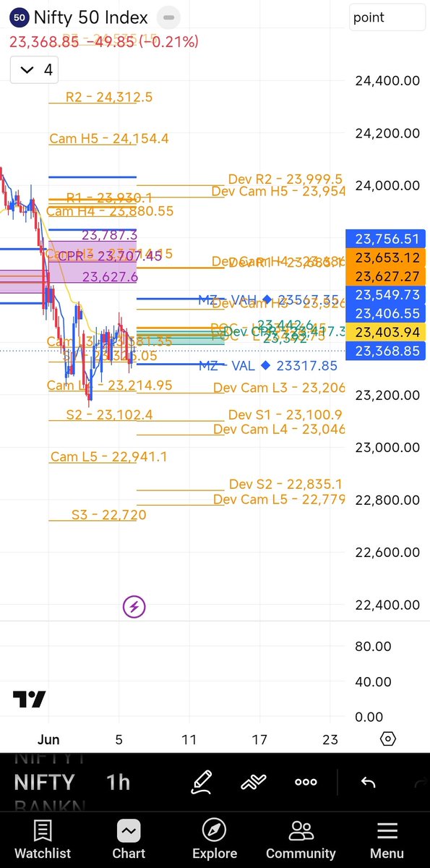The image size is (430, 868).
Task: Open the Community tab
Action: 301,839
